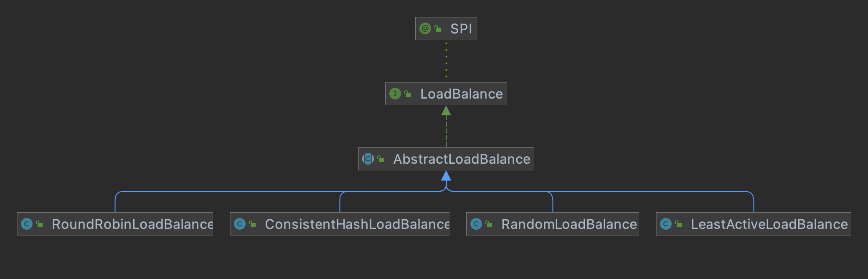Click the class icon on ConsistentHashLoadBalance node
868x279 pixels.
(x=240, y=224)
